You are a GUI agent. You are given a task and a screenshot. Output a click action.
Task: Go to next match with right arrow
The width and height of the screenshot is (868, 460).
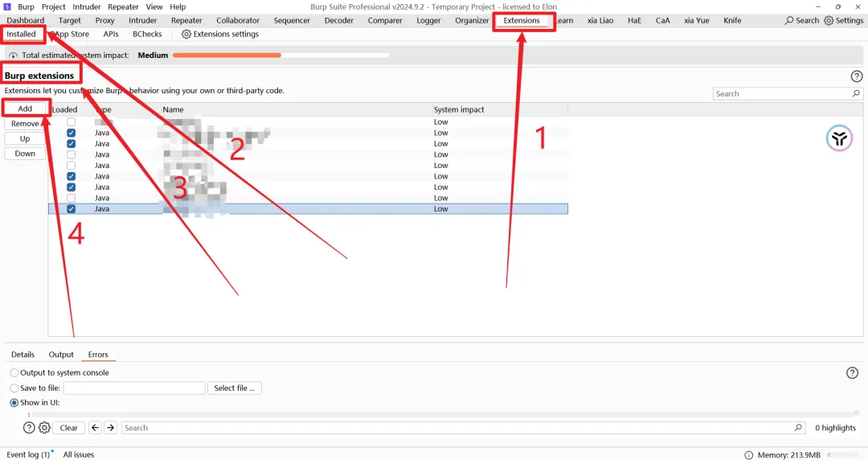[111, 428]
